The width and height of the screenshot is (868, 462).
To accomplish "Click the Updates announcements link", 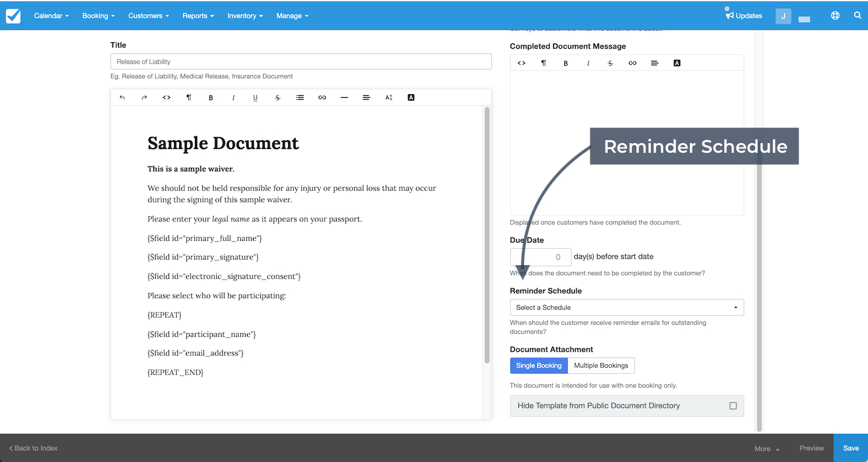I will point(744,16).
